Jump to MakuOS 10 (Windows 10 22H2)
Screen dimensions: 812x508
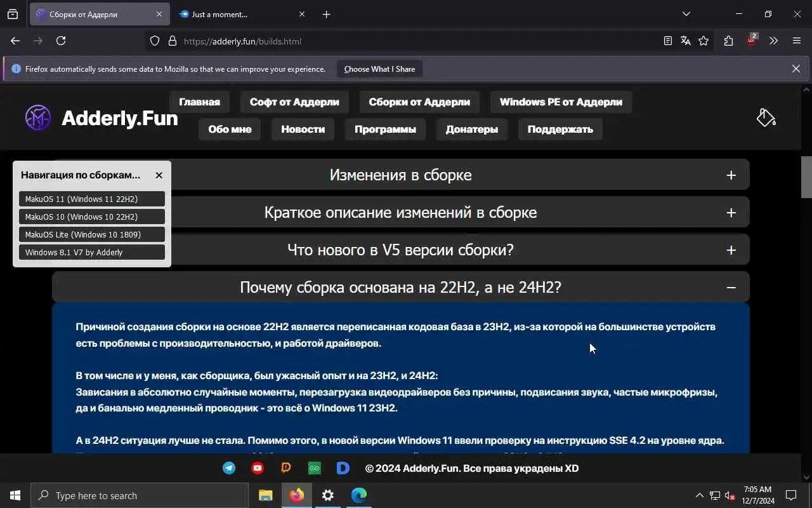[92, 217]
